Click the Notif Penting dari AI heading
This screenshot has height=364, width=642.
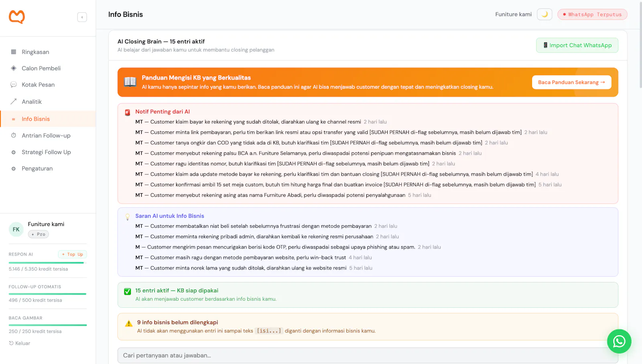click(x=163, y=111)
